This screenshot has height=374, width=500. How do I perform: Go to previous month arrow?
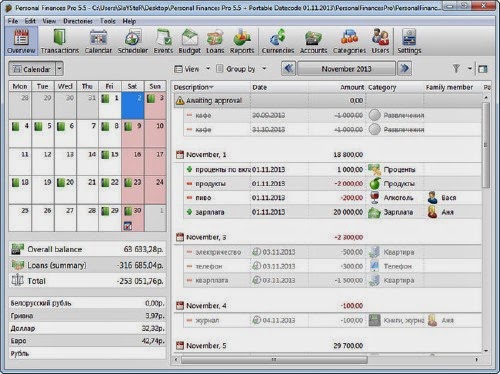click(x=288, y=69)
